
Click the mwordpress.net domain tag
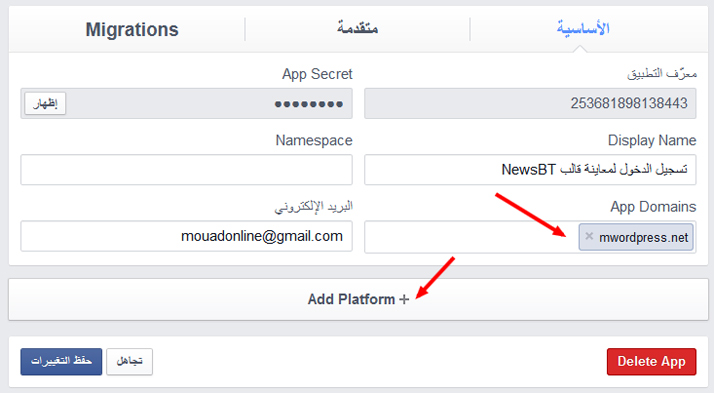[636, 237]
